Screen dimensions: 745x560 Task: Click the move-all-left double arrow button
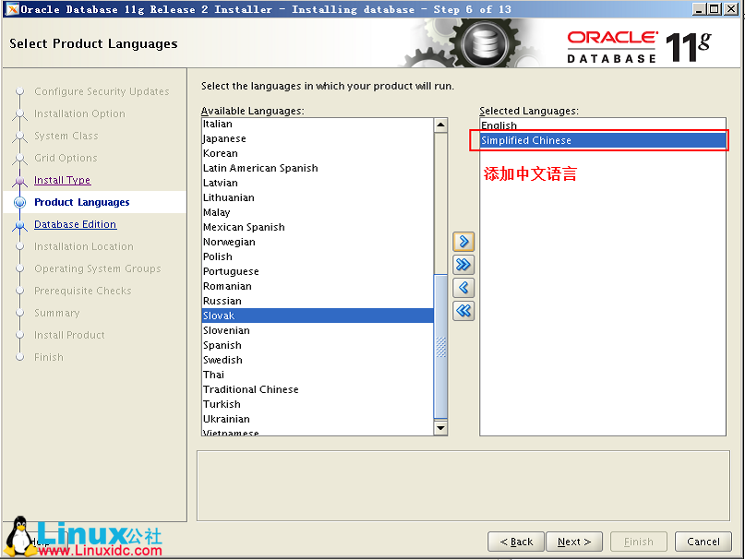463,310
